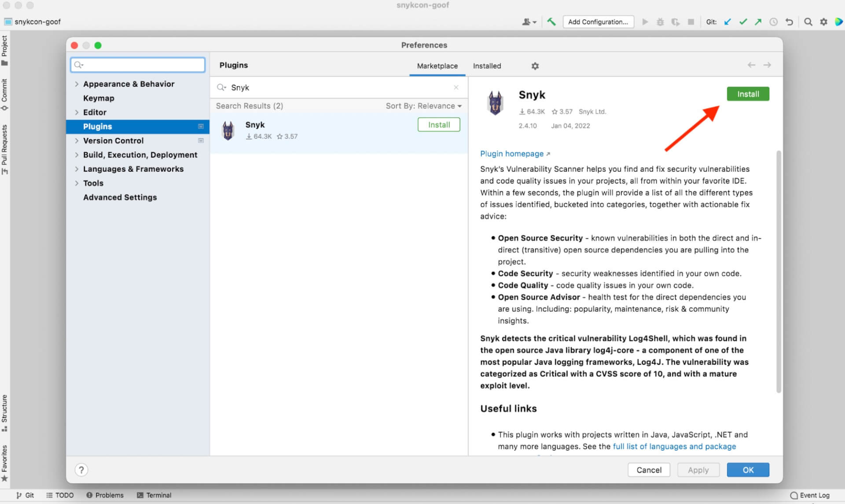845x504 pixels.
Task: Open the Event Log panel
Action: (x=810, y=495)
